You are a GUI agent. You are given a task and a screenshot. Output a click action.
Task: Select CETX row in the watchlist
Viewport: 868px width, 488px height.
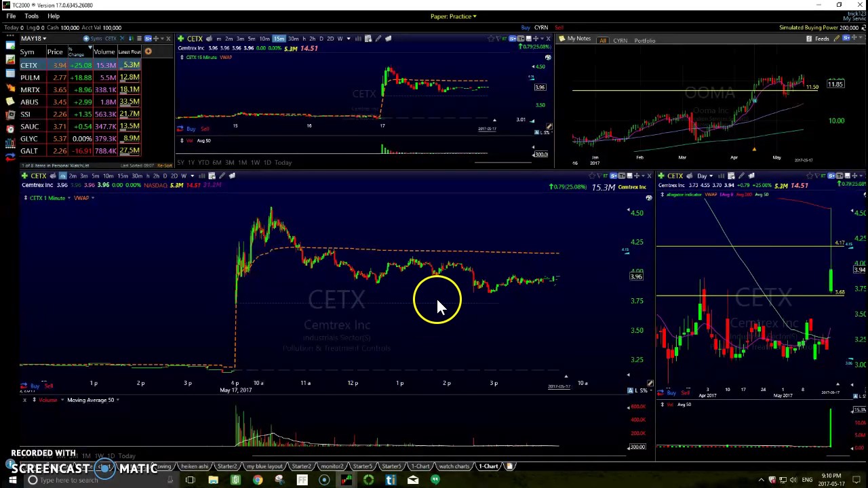coord(80,65)
